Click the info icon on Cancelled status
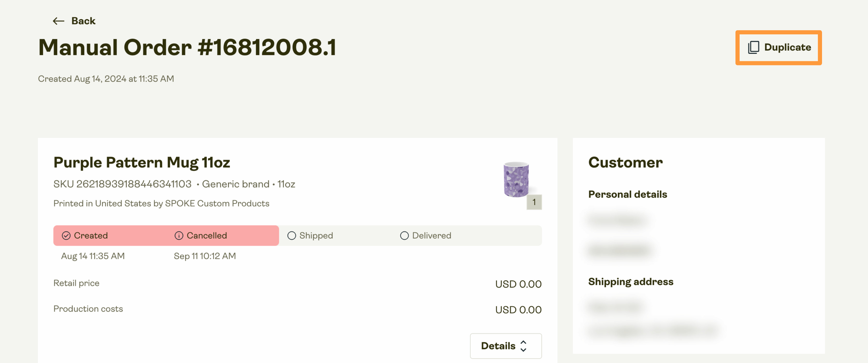This screenshot has height=363, width=868. [x=179, y=236]
